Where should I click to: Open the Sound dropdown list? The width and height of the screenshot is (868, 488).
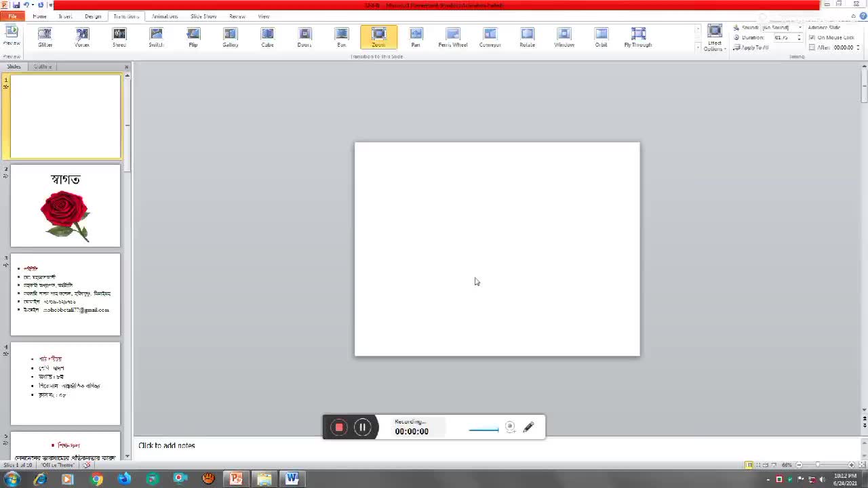click(800, 28)
